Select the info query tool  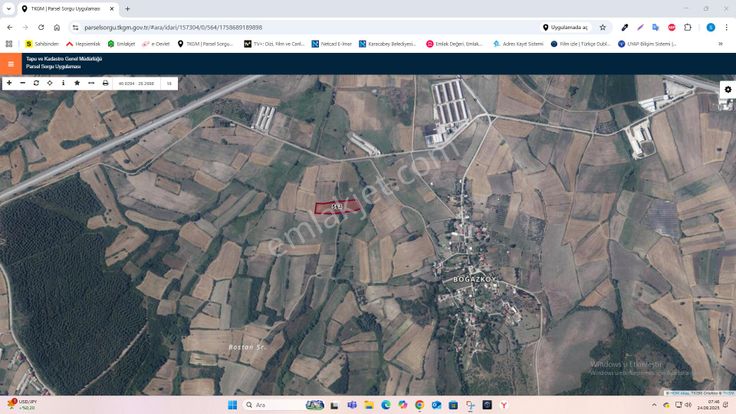63,83
